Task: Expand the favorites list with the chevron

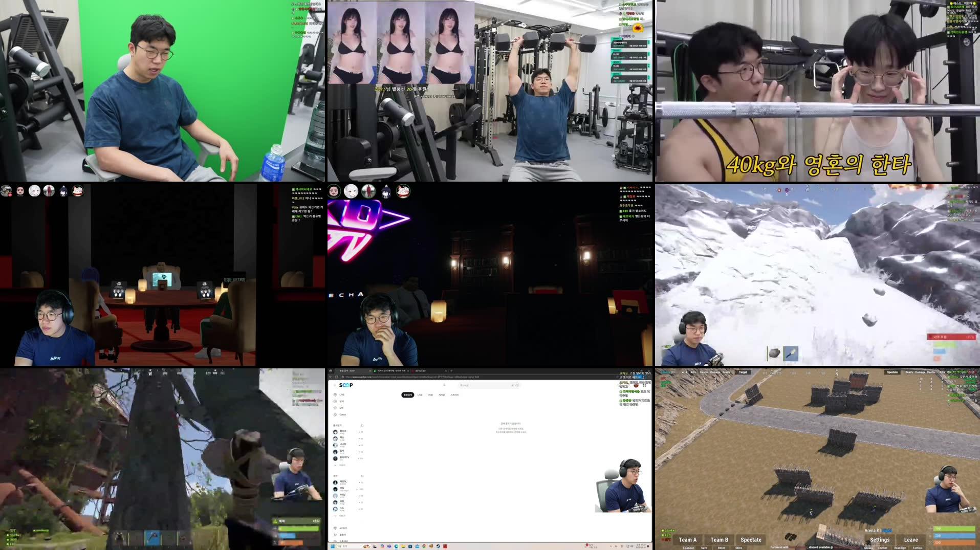Action: (x=335, y=465)
